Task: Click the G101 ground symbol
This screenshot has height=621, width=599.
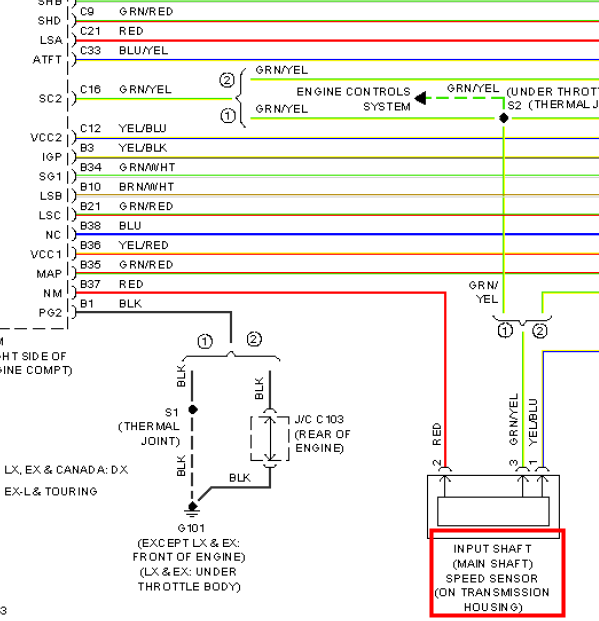Action: point(192,509)
